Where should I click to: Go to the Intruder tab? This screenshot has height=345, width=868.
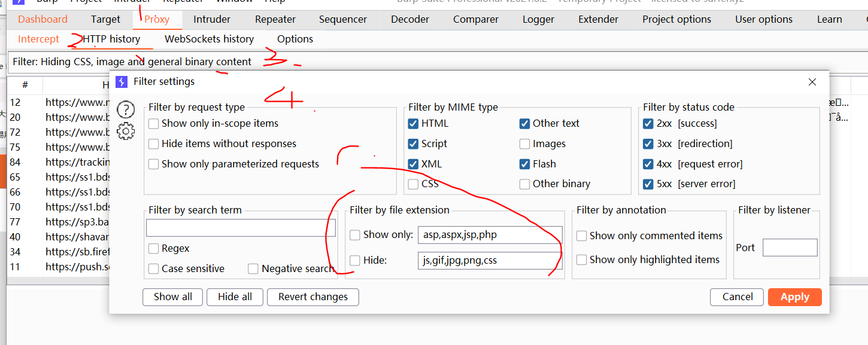click(212, 19)
